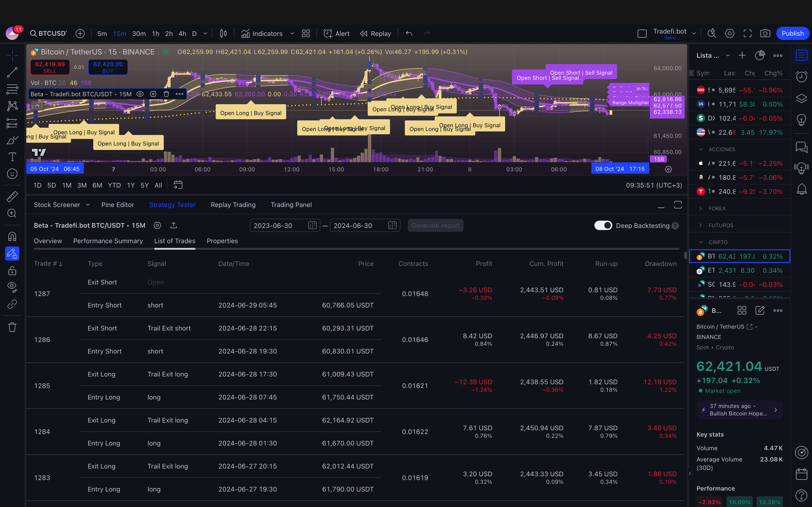Click the trades list vertical scrollbar
This screenshot has width=812, height=507.
[685, 256]
